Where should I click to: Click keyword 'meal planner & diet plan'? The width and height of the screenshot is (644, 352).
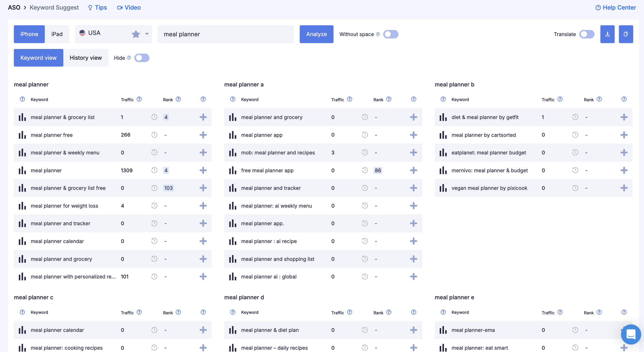tap(270, 330)
